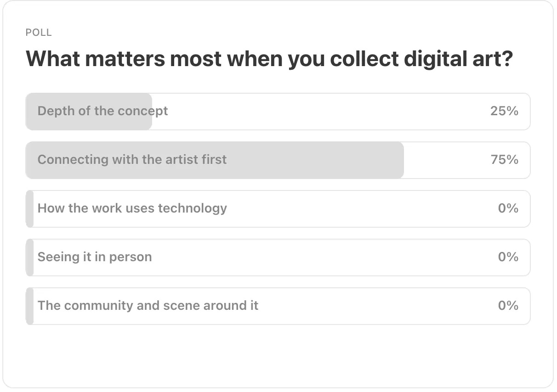Vote for 'Connecting with the artist first'
The image size is (557, 392).
(278, 160)
